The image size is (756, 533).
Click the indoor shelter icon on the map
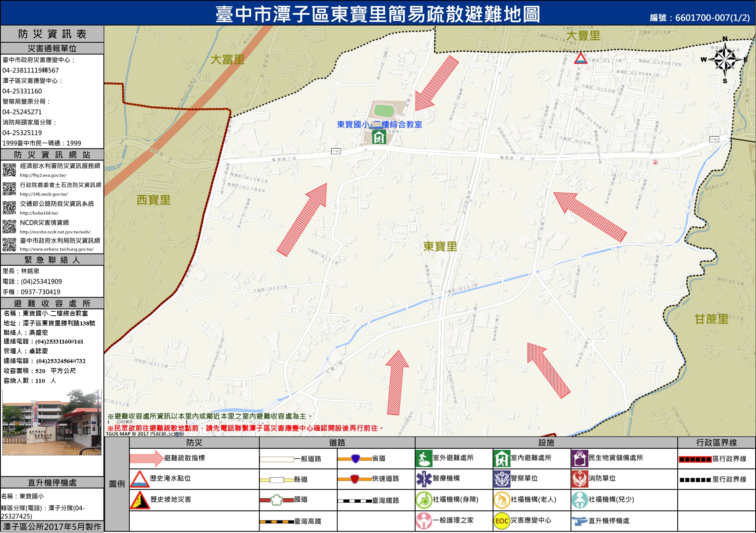pos(379,137)
